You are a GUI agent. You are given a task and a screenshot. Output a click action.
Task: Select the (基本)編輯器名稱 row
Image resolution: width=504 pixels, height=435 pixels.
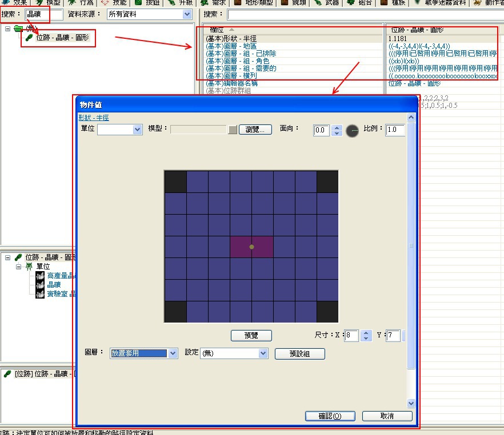tap(293, 83)
